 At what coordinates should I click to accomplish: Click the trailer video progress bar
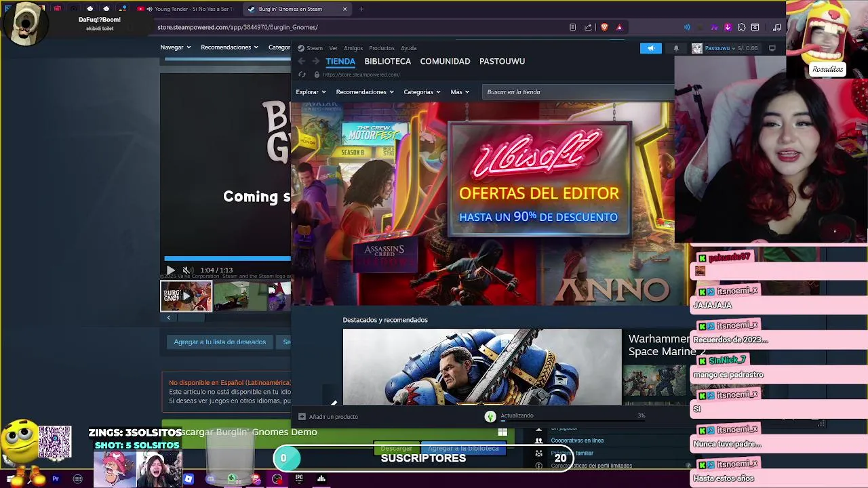click(x=227, y=258)
